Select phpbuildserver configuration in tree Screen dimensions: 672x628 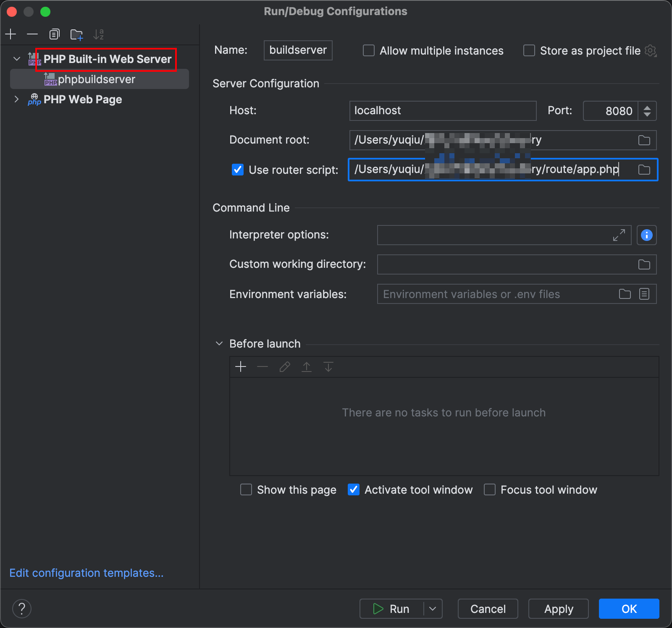[x=97, y=79]
